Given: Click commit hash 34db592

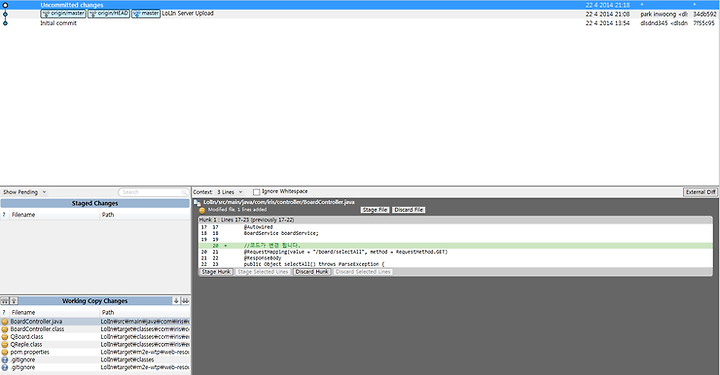Looking at the screenshot, I should [704, 14].
